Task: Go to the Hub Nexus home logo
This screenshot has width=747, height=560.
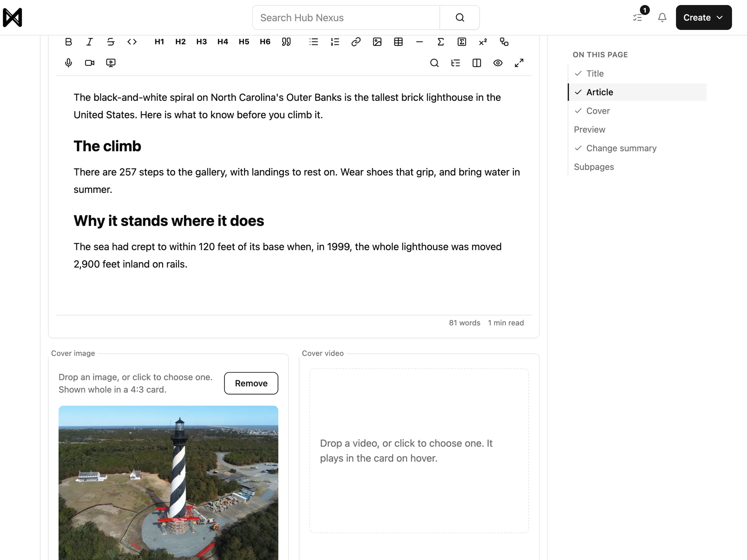Action: click(x=12, y=17)
